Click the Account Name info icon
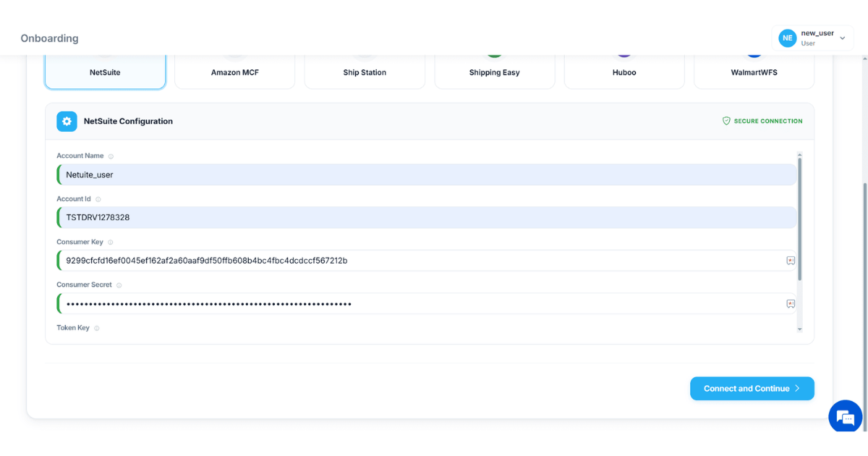 [x=111, y=156]
